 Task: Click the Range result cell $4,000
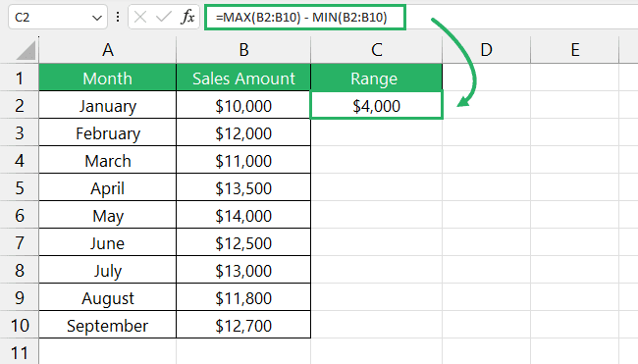376,105
